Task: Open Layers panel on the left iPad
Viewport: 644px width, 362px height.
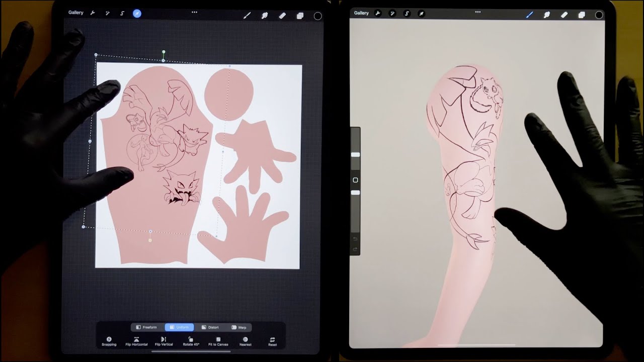Action: pos(300,16)
